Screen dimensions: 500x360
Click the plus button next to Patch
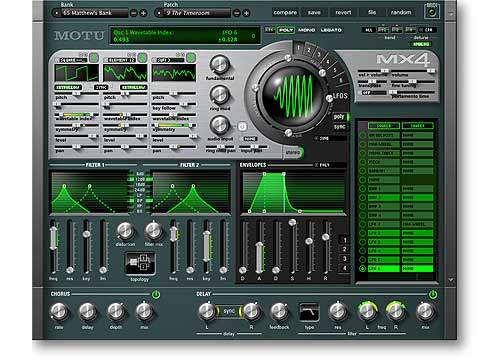tap(246, 13)
